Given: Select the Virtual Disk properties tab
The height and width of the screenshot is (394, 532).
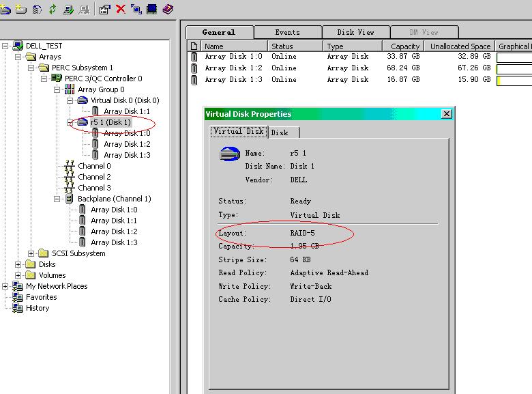Looking at the screenshot, I should (x=239, y=131).
